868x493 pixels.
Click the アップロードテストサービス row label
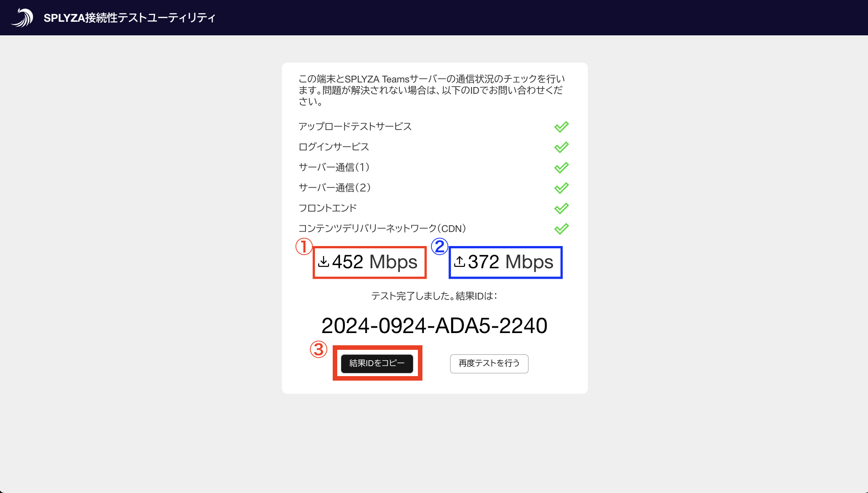(x=355, y=126)
